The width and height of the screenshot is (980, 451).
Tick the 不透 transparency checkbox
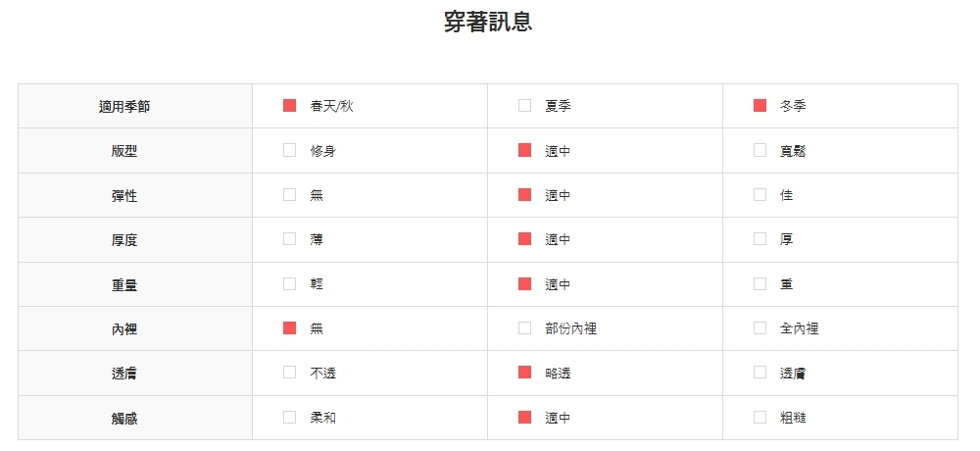(289, 373)
